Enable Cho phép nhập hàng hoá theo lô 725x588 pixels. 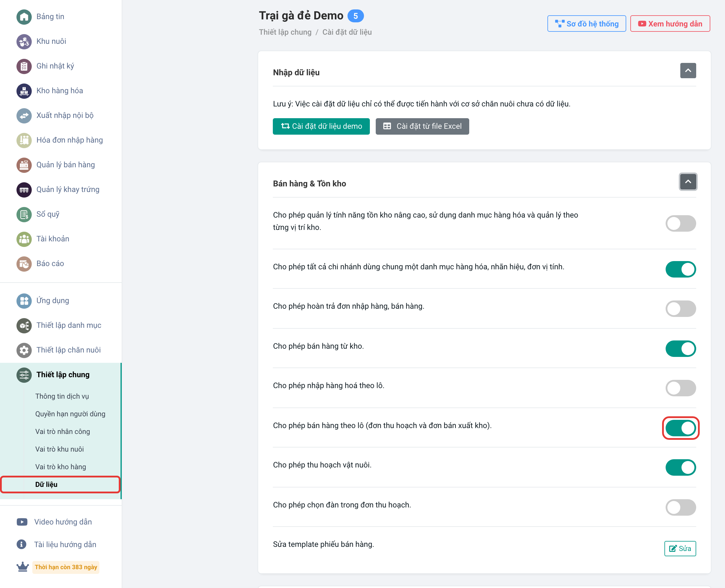click(681, 388)
